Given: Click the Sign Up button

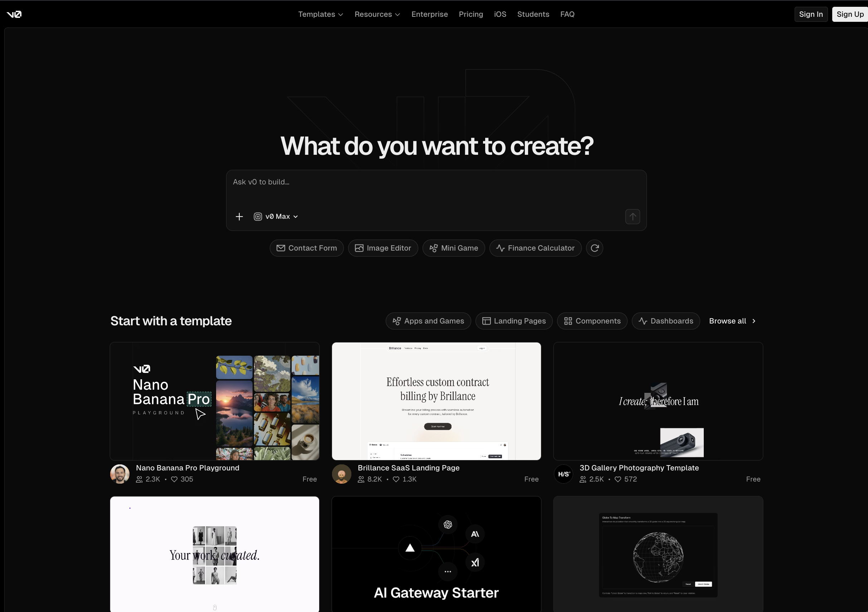Looking at the screenshot, I should point(849,14).
